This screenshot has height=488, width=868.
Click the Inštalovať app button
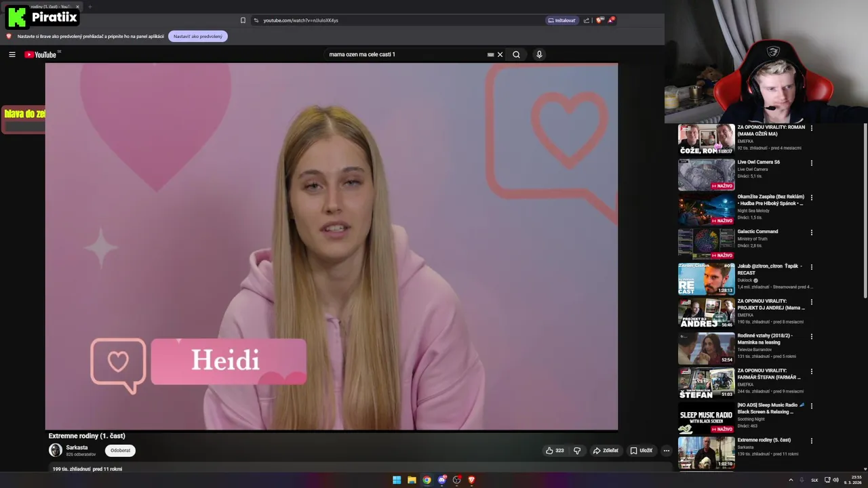(x=561, y=20)
